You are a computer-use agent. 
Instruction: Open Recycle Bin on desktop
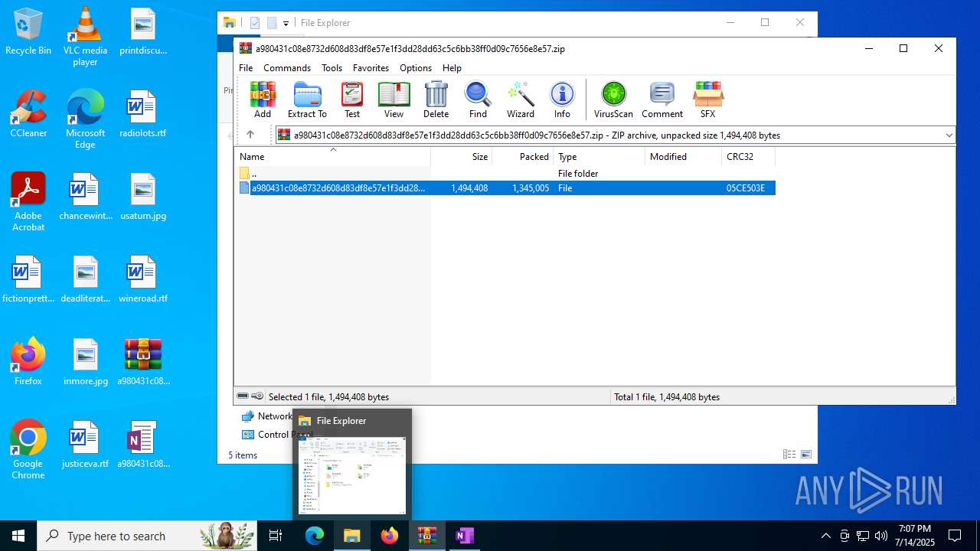click(x=28, y=32)
